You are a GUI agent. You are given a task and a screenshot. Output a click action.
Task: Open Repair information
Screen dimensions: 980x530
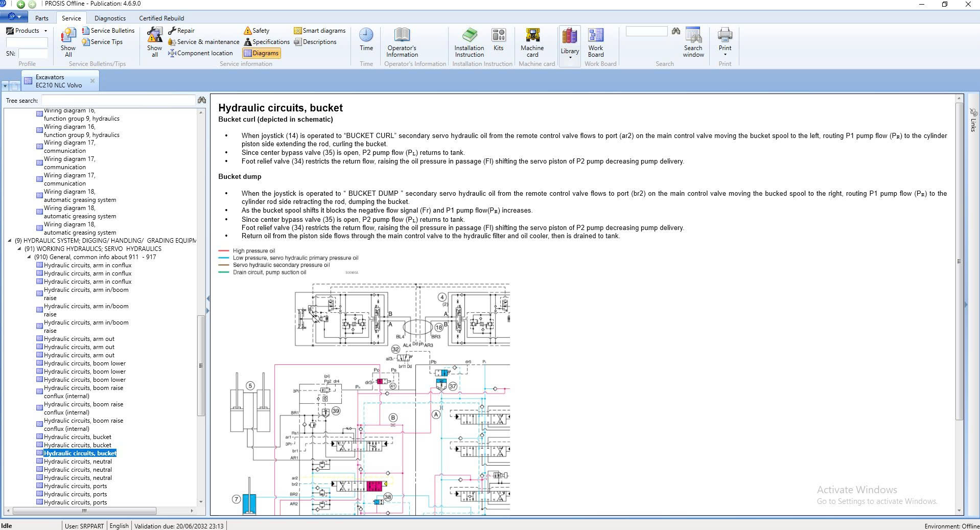coord(181,31)
